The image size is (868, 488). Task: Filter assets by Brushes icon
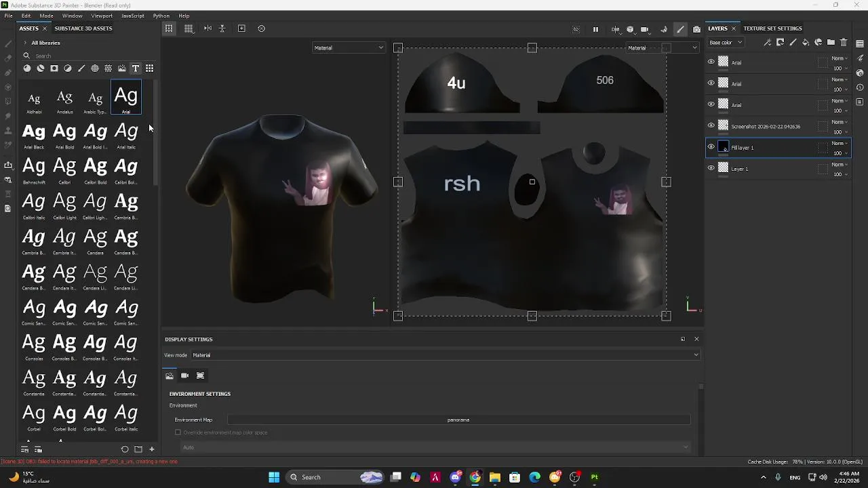(x=81, y=68)
